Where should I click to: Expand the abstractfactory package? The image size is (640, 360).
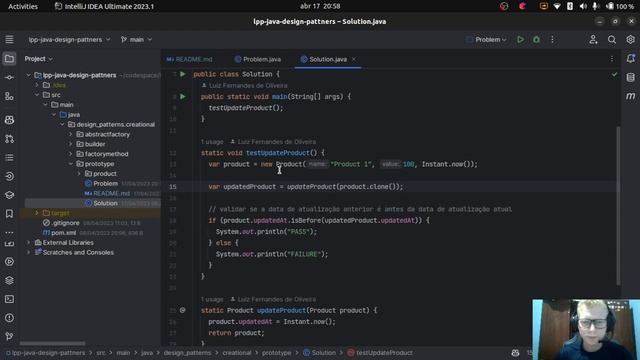71,134
